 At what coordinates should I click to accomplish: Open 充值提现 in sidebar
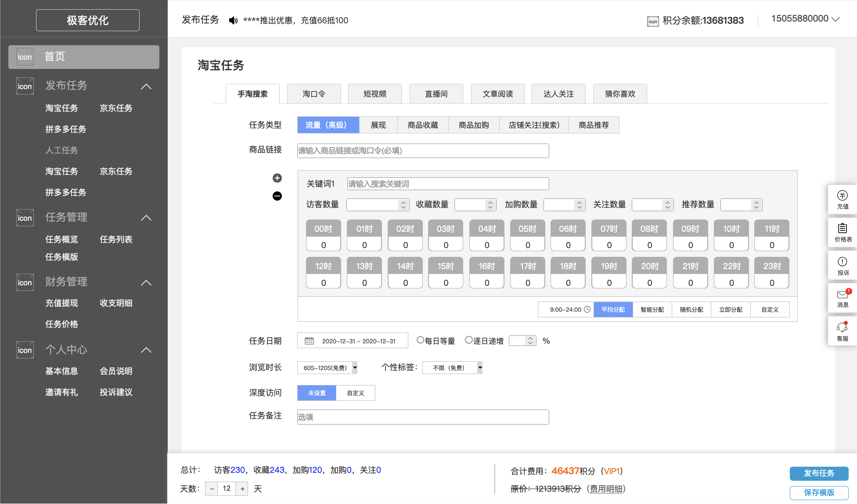61,303
